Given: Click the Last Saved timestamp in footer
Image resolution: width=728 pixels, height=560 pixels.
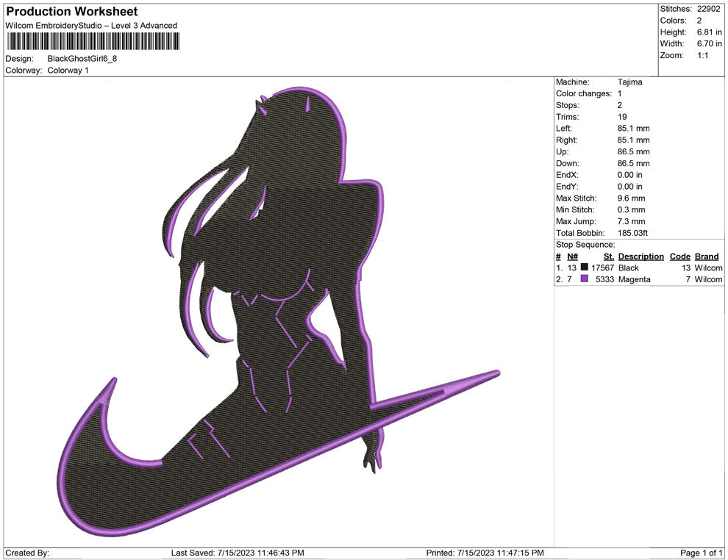Looking at the screenshot, I should tap(237, 553).
